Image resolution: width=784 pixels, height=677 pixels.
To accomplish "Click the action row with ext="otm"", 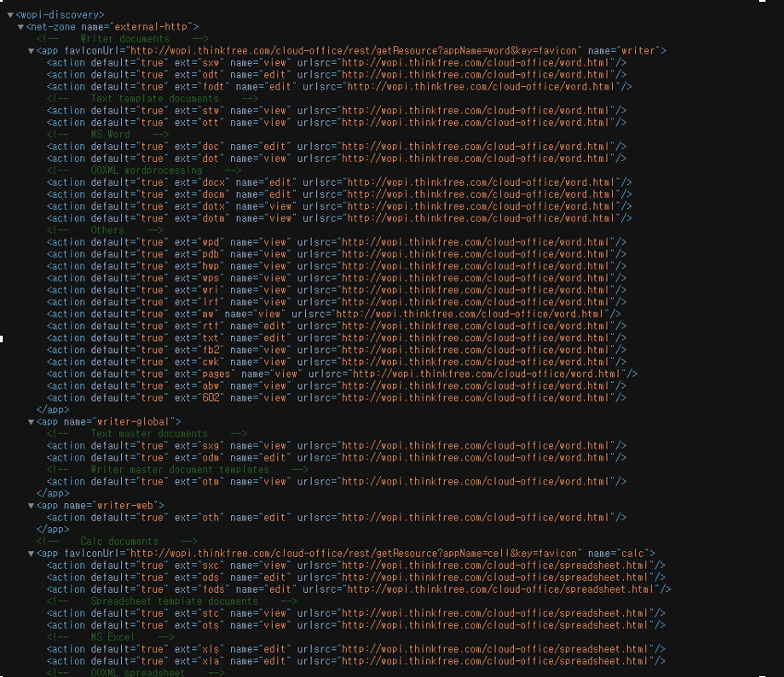I will coord(337,483).
